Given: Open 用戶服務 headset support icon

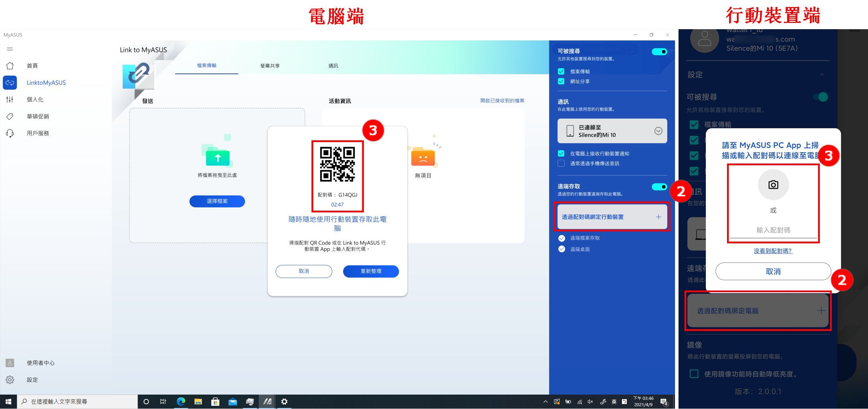Looking at the screenshot, I should pyautogui.click(x=10, y=133).
